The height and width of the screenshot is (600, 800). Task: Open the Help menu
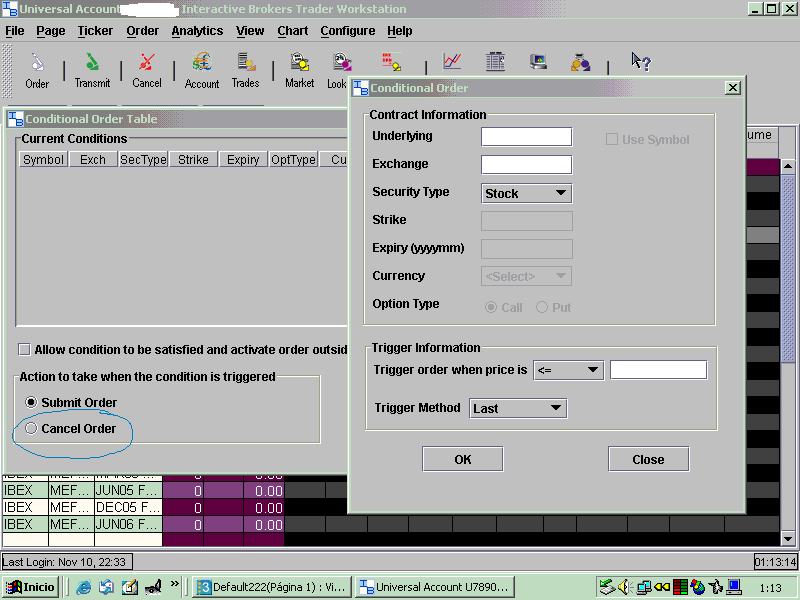(x=399, y=31)
